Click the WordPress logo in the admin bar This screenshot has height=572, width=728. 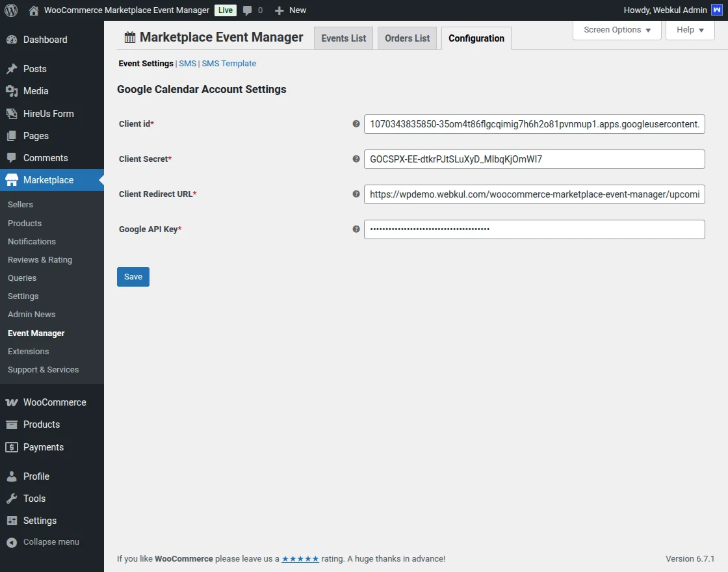coord(10,10)
